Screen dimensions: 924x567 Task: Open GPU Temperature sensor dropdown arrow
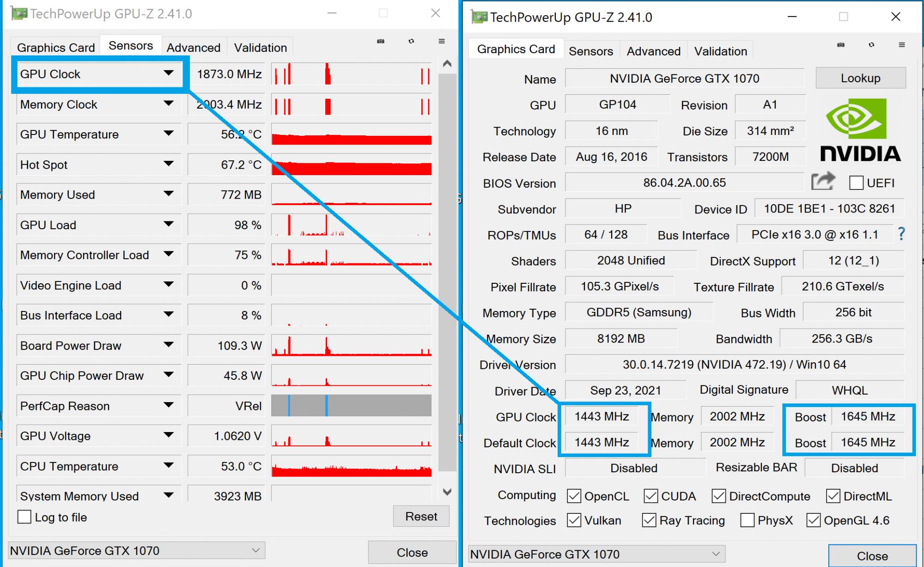[x=169, y=134]
